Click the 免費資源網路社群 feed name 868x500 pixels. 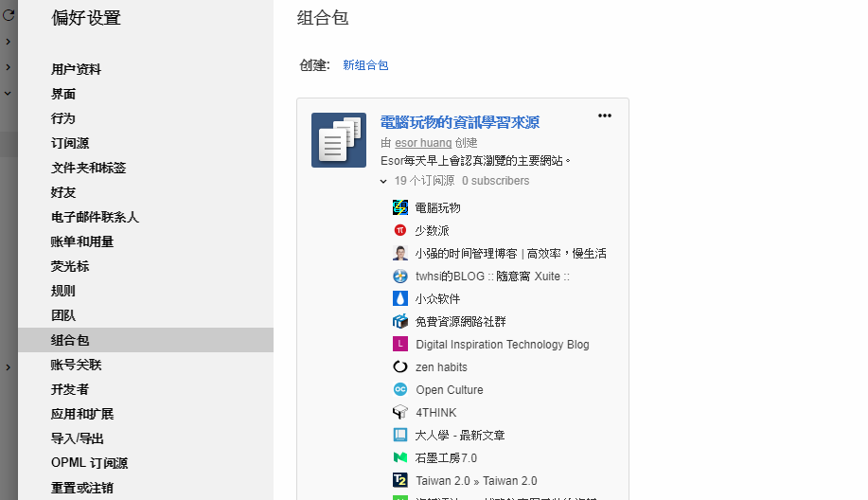click(x=461, y=322)
